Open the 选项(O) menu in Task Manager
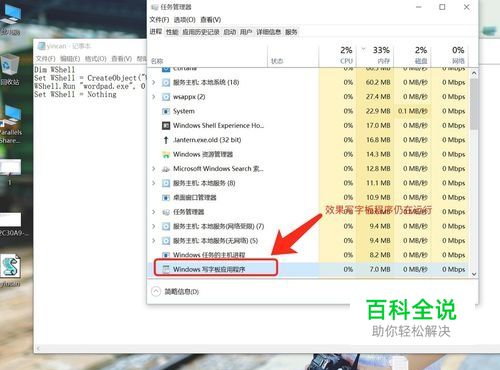This screenshot has width=500, height=370. (184, 20)
